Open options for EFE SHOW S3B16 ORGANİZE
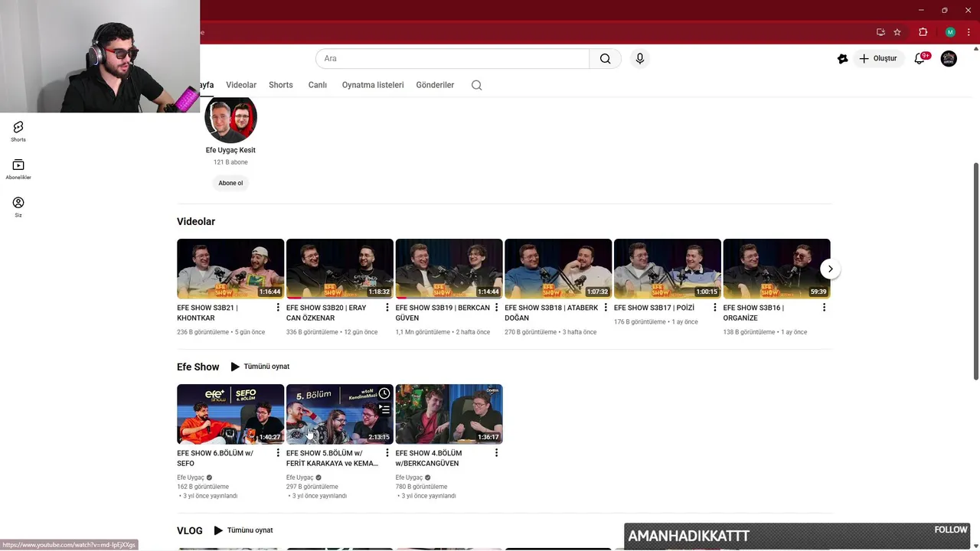The image size is (980, 551). pos(824,308)
